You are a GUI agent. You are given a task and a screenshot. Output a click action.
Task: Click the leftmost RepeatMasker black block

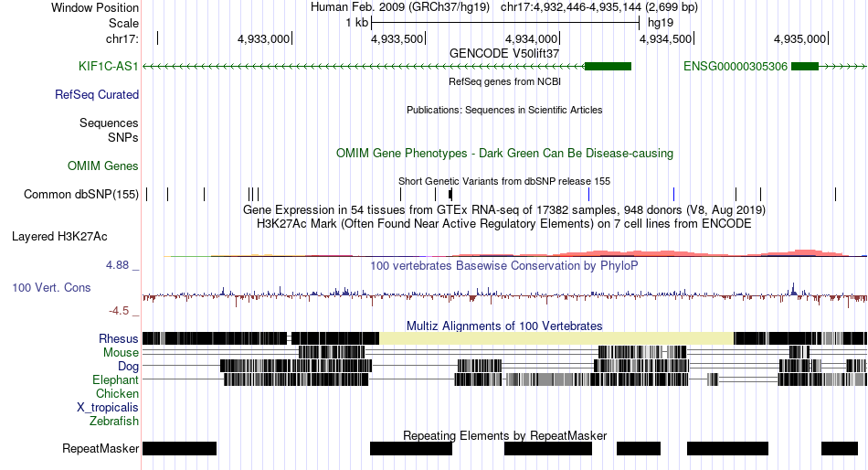point(179,448)
